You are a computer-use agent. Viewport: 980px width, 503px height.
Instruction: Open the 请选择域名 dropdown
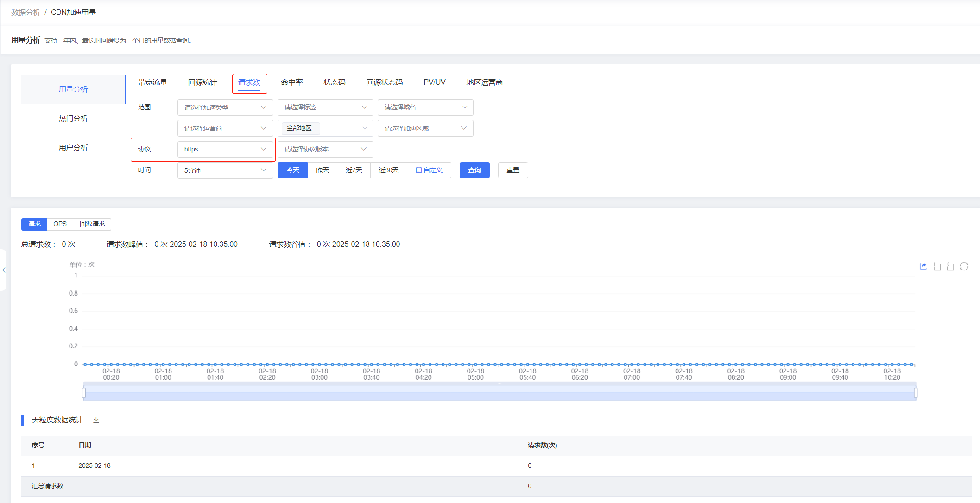pyautogui.click(x=425, y=107)
